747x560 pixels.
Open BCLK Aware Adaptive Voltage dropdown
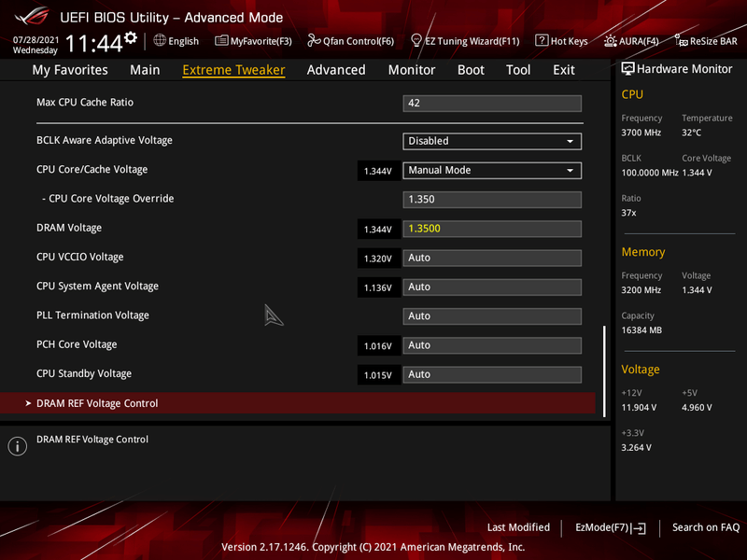pos(492,141)
